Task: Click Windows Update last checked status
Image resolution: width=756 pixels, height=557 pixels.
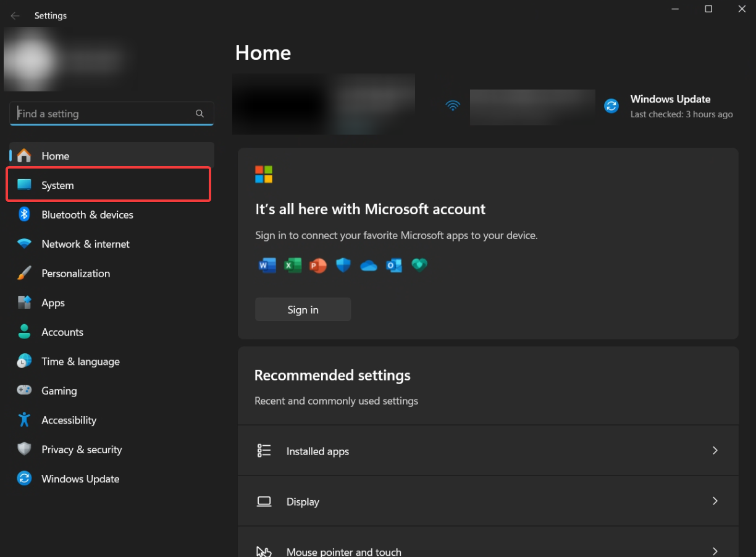Action: tap(681, 114)
